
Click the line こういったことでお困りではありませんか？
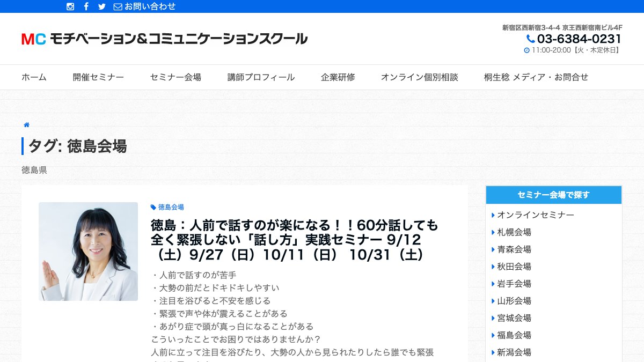click(x=236, y=339)
